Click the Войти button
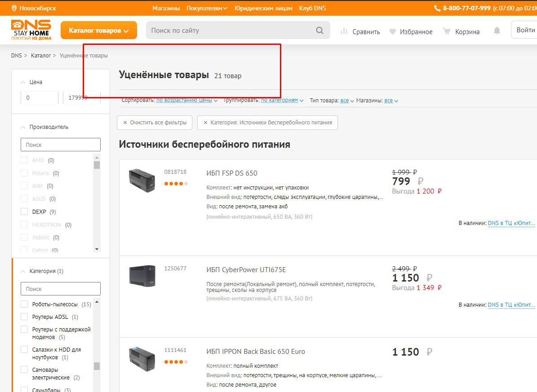This screenshot has height=392, width=537. click(525, 30)
